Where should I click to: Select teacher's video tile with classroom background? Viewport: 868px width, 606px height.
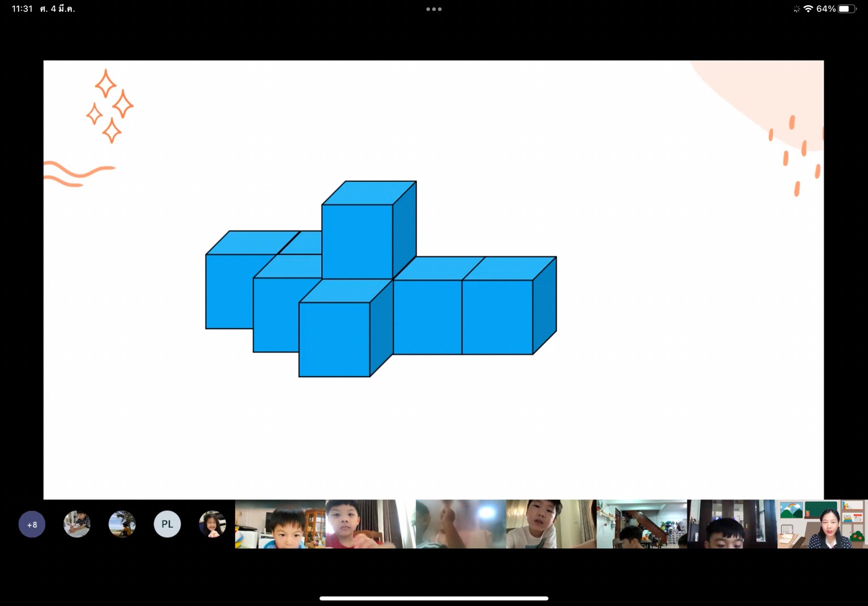pos(822,524)
